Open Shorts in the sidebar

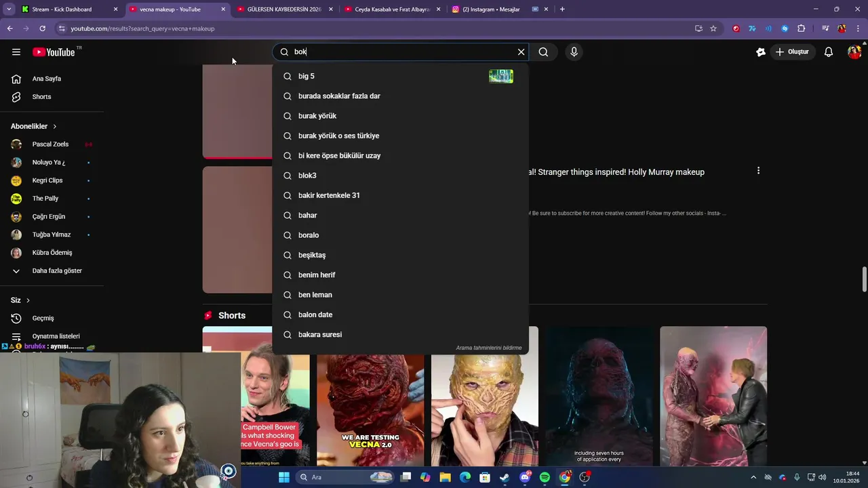(x=52, y=97)
